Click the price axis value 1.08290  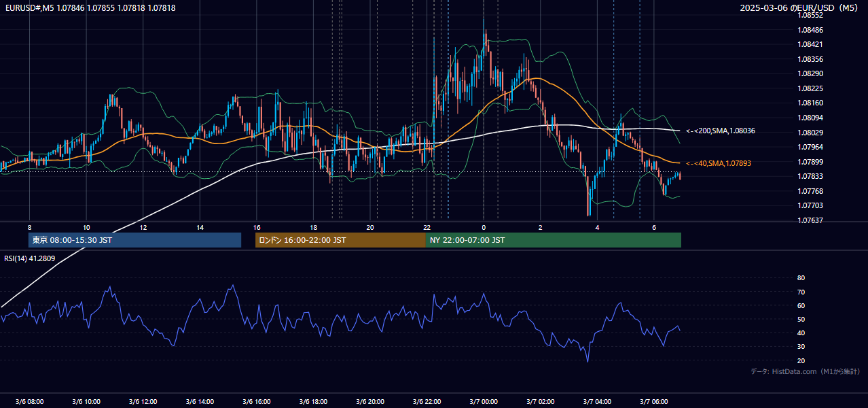point(811,73)
